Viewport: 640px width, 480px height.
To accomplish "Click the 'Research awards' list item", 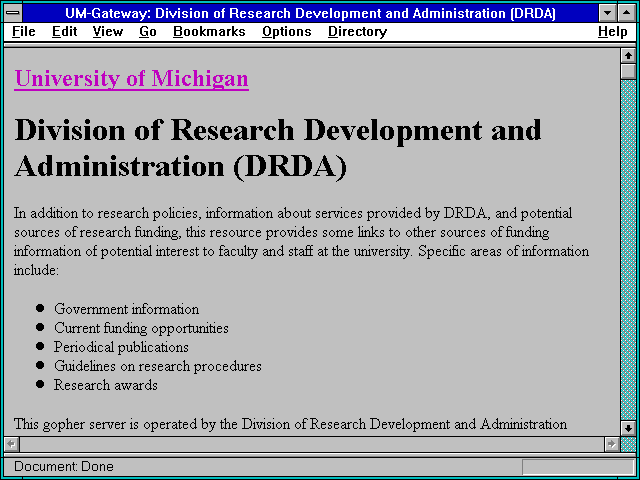I will click(106, 385).
